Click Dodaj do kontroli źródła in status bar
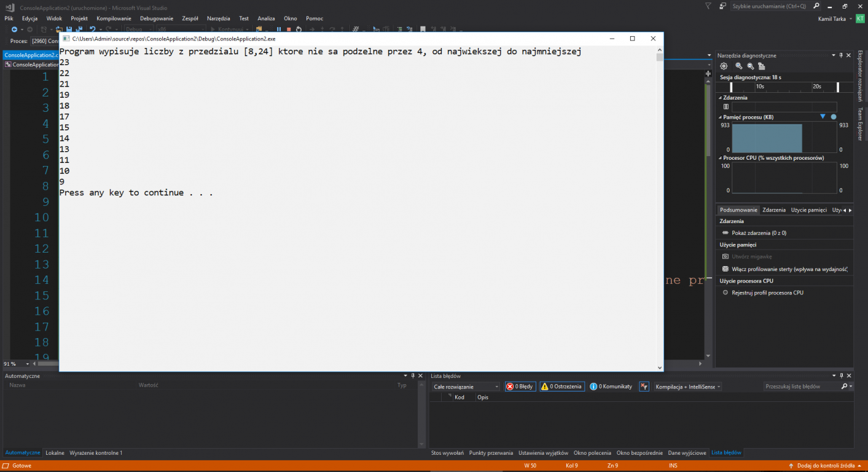This screenshot has height=472, width=868. pos(826,466)
